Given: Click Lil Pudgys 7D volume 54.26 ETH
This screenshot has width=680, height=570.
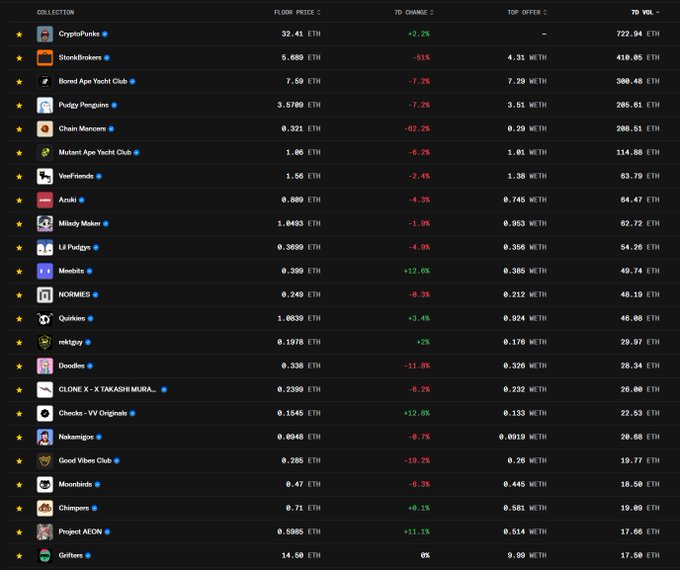Looking at the screenshot, I should tap(640, 247).
